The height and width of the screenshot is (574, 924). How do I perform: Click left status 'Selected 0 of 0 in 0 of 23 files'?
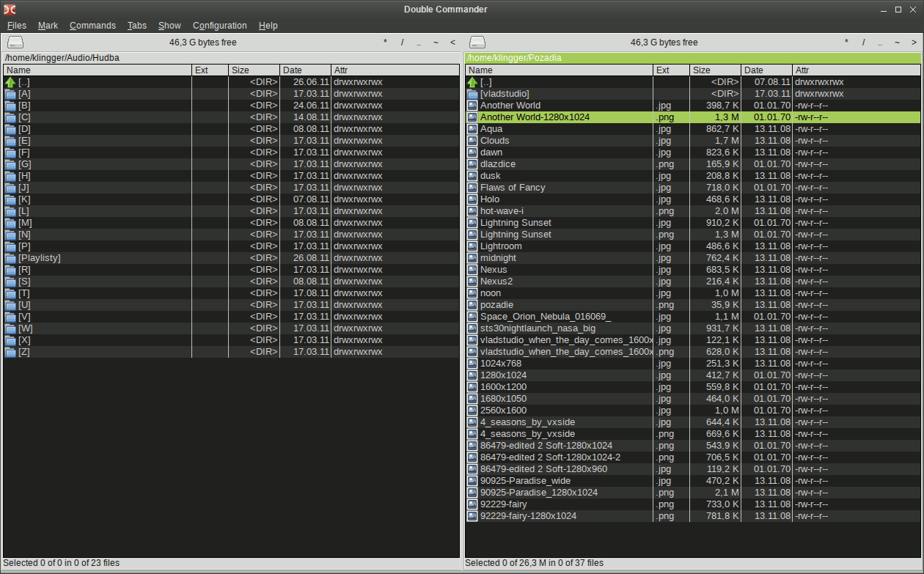pyautogui.click(x=62, y=563)
